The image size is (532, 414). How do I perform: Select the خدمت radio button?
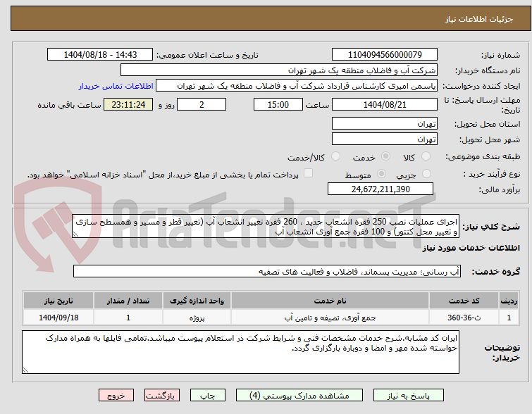(385, 156)
